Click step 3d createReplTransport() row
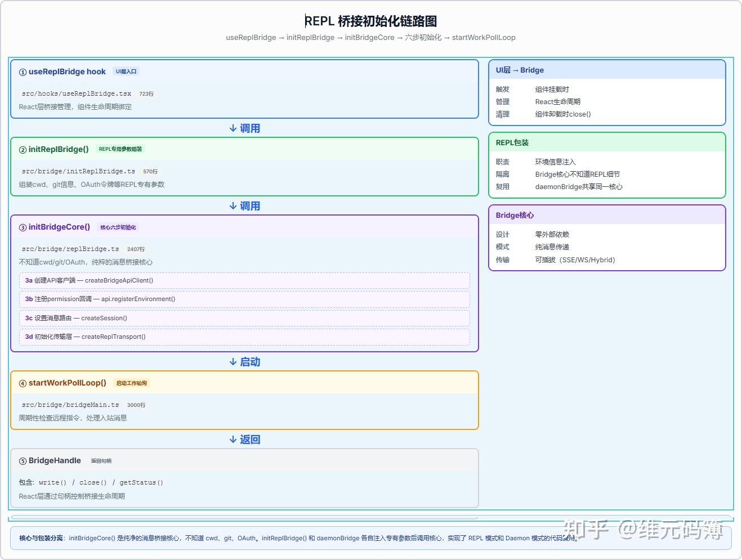This screenshot has width=742, height=560. pyautogui.click(x=244, y=337)
